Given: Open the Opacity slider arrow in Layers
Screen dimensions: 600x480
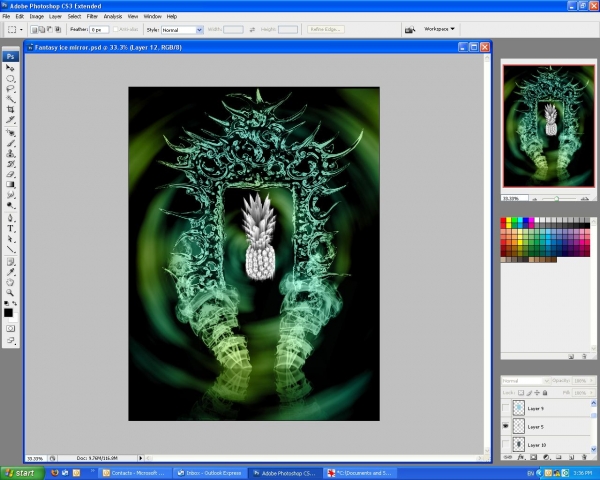Looking at the screenshot, I should [591, 381].
